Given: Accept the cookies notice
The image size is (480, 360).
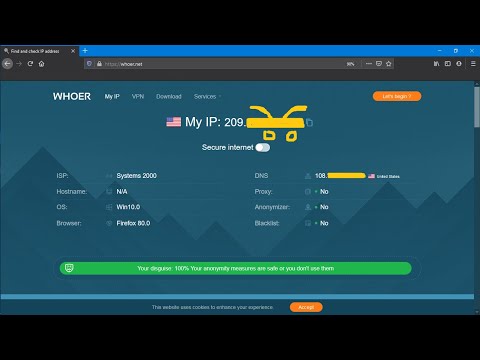Looking at the screenshot, I should pyautogui.click(x=306, y=307).
